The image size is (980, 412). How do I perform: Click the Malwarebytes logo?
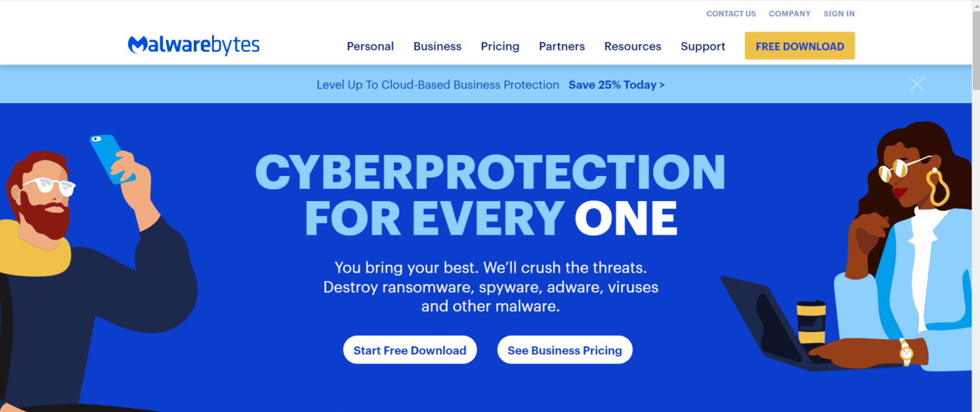click(193, 46)
